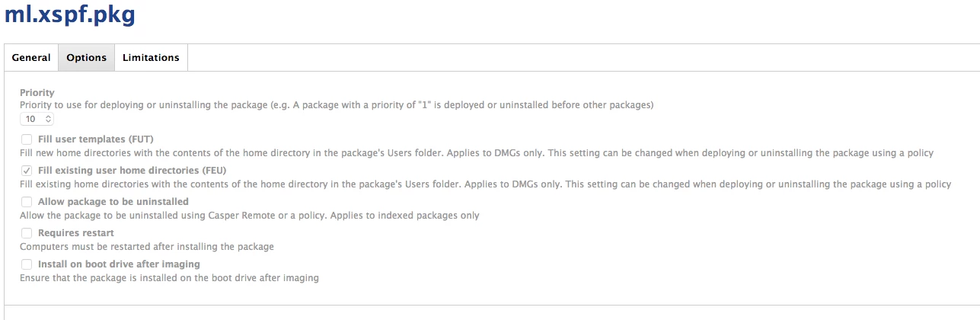Click the Priority stepper arrows

(49, 119)
